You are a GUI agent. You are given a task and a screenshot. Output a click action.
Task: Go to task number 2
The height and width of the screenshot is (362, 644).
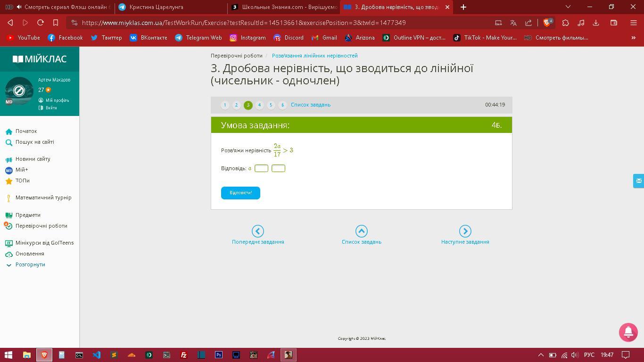click(237, 105)
